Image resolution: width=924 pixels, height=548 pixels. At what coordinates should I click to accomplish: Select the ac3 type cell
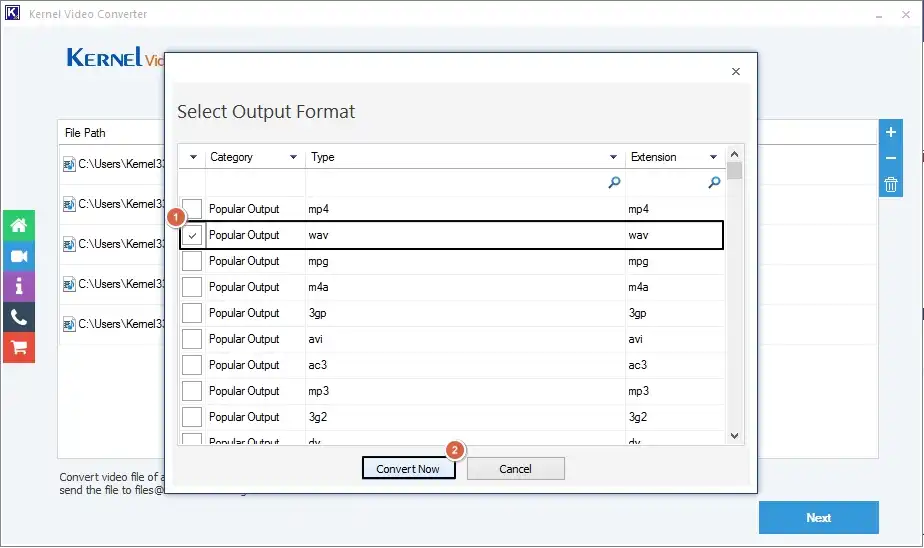click(465, 365)
